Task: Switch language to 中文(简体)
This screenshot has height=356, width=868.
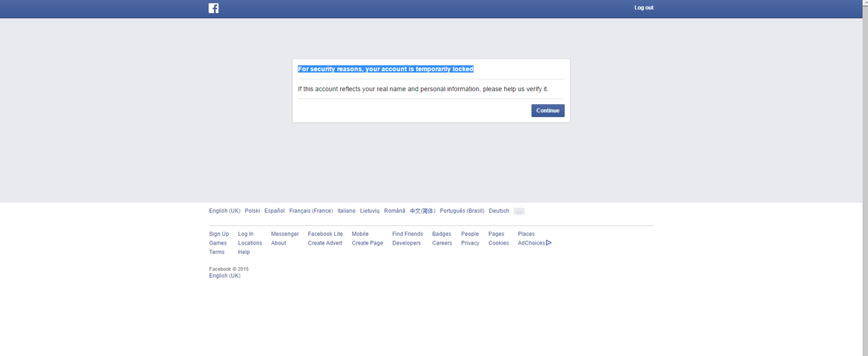Action: point(422,211)
